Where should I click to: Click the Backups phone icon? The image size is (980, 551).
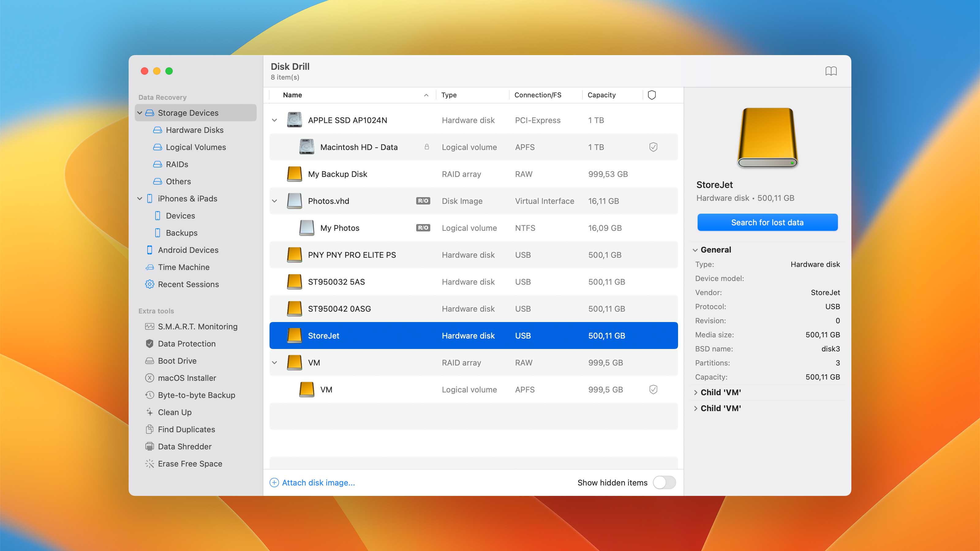157,233
